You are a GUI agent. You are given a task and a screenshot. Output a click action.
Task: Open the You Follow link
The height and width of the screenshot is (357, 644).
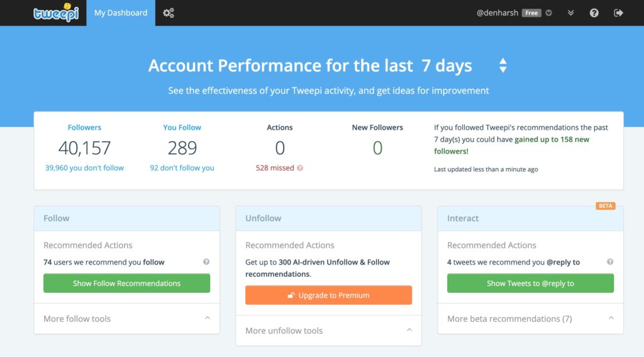182,127
